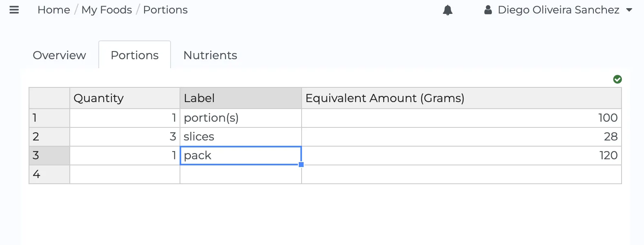The width and height of the screenshot is (644, 245).
Task: Open the hamburger sidebar menu
Action: (14, 10)
